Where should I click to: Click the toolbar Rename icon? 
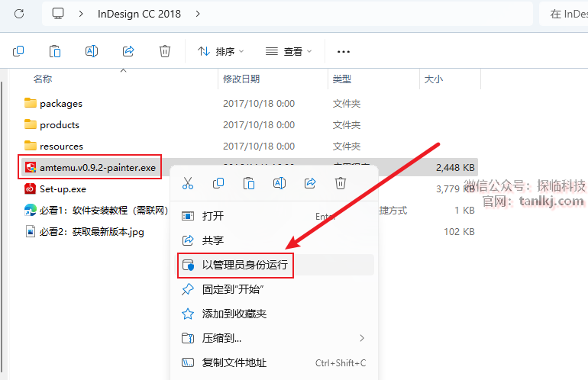tap(92, 51)
